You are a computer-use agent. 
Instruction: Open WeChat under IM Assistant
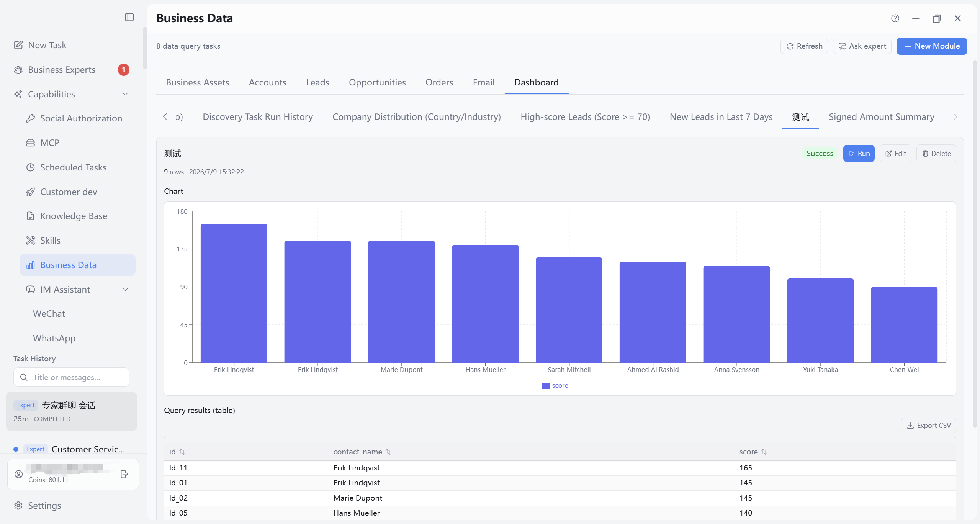click(49, 314)
